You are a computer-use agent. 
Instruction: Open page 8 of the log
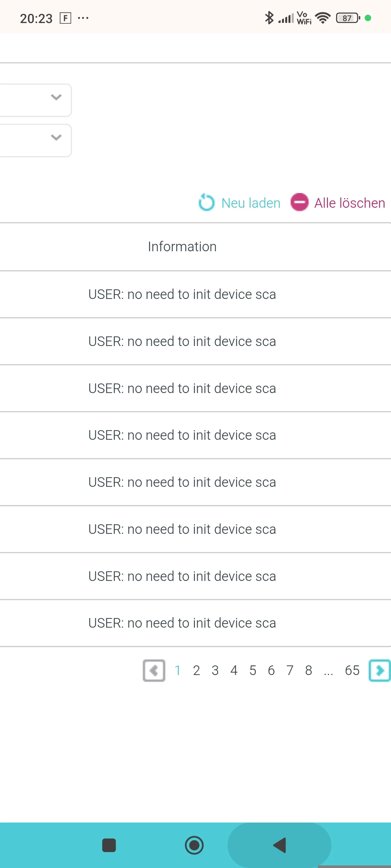(x=308, y=671)
